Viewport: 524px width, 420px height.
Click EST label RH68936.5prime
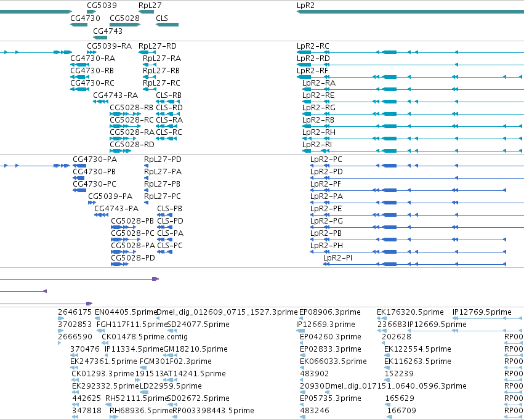pos(140,411)
